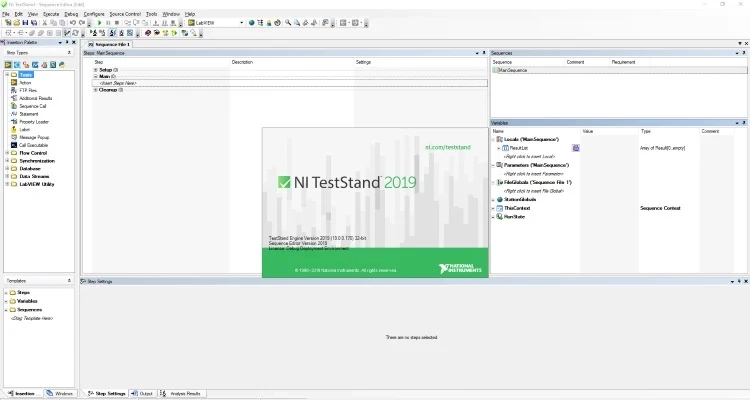Select the Label step type icon
Viewport: 750px width, 400px height.
tap(13, 129)
